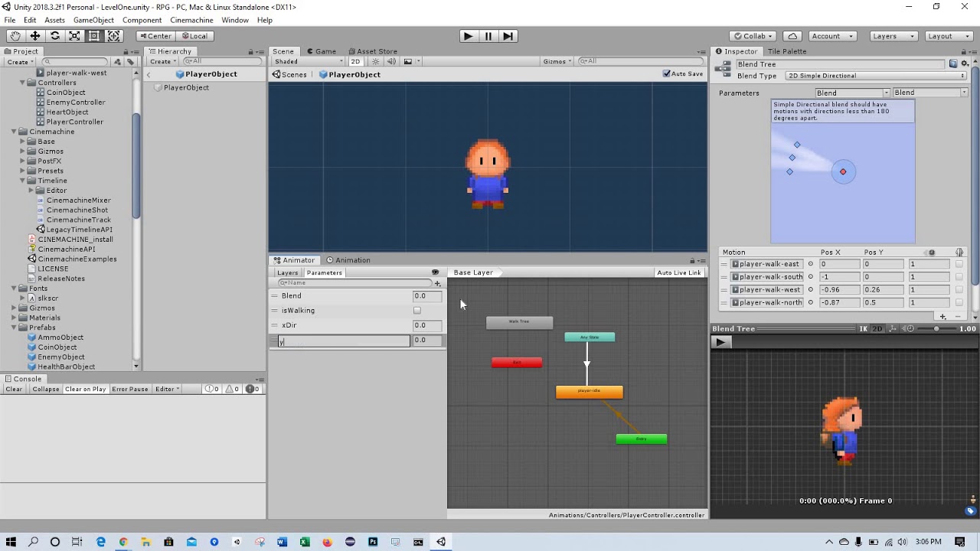Select the Rotate tool

(x=55, y=36)
